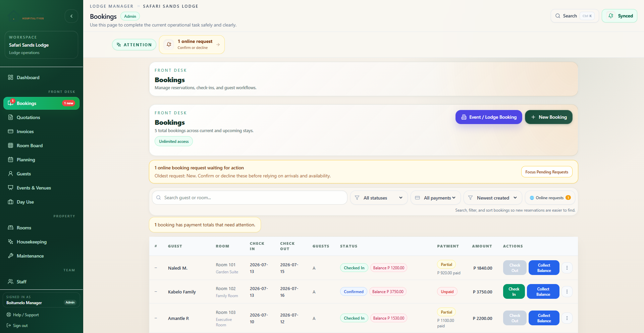
Task: Click the Day Use icon
Action: pos(10,202)
